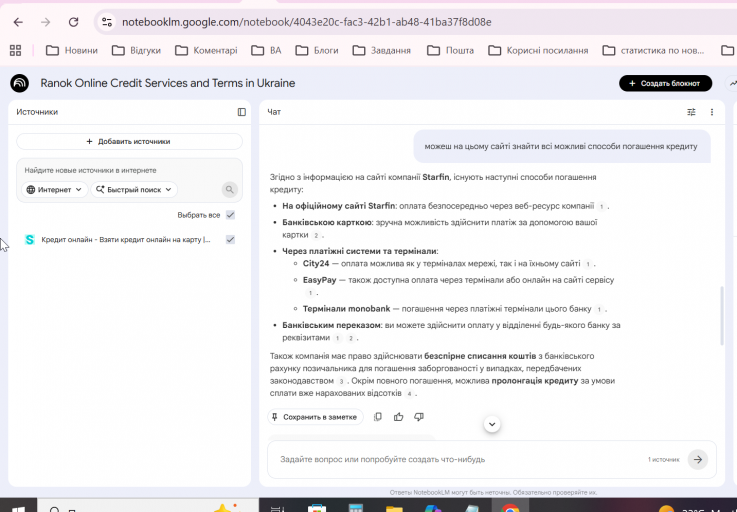Click citation 1 after Starfin website bullet
This screenshot has width=737, height=512.
point(601,206)
